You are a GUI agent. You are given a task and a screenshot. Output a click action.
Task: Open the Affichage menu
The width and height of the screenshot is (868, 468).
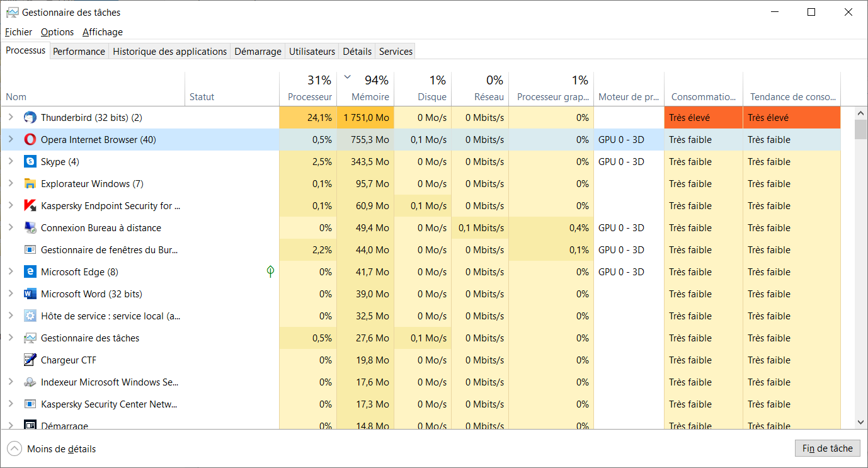coord(103,32)
